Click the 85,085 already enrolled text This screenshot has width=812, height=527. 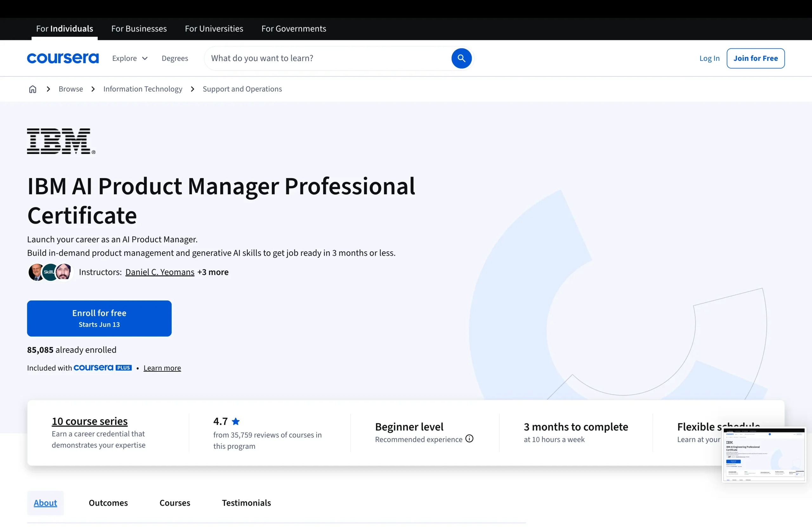(72, 350)
